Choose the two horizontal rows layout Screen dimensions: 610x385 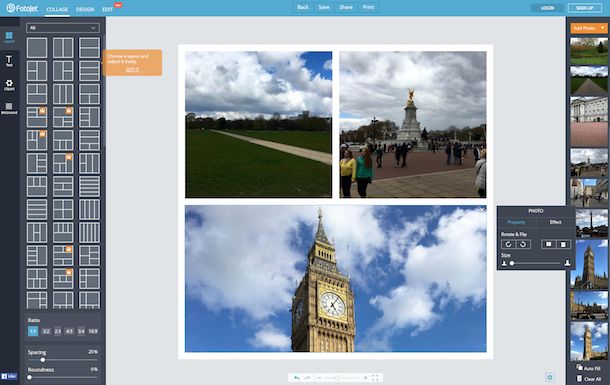89,47
